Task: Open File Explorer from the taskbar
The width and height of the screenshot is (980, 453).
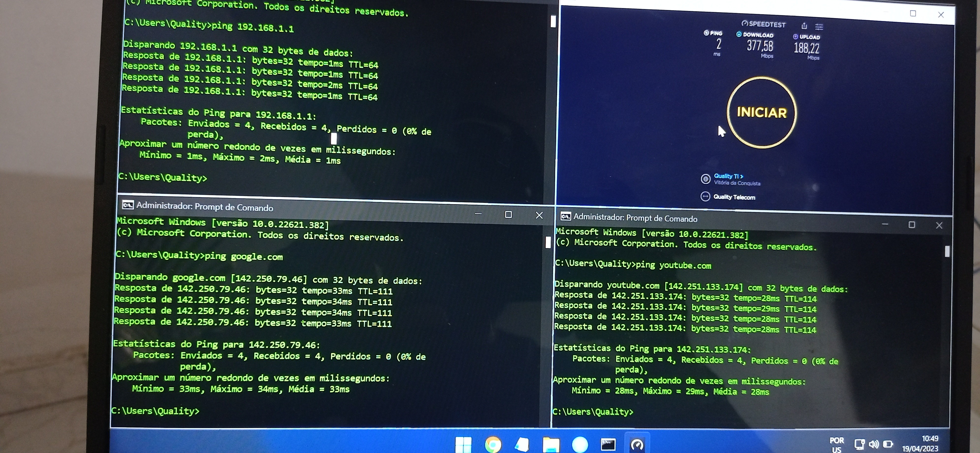Action: tap(551, 444)
